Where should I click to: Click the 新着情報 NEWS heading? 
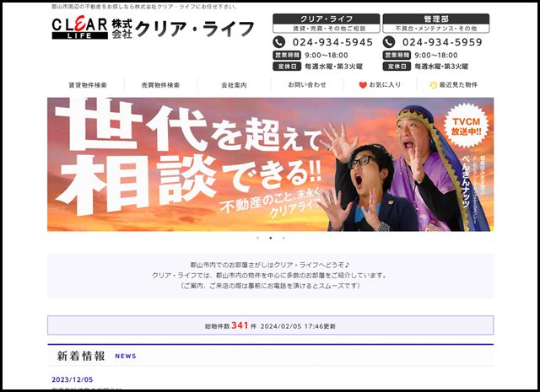[96, 356]
